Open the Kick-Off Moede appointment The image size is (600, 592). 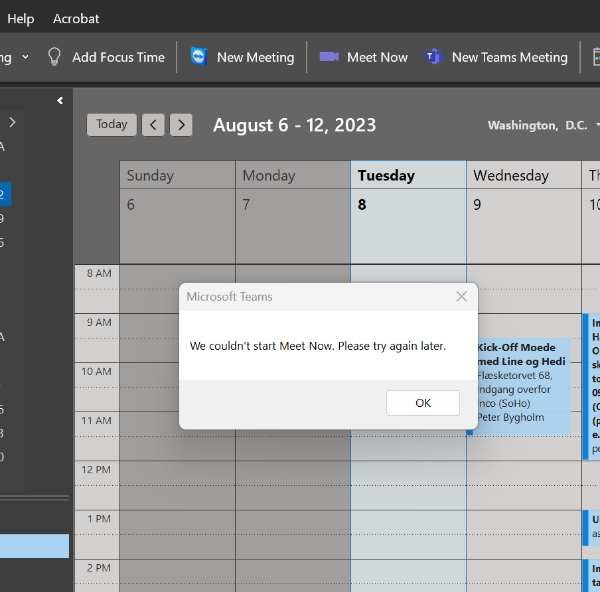(524, 387)
